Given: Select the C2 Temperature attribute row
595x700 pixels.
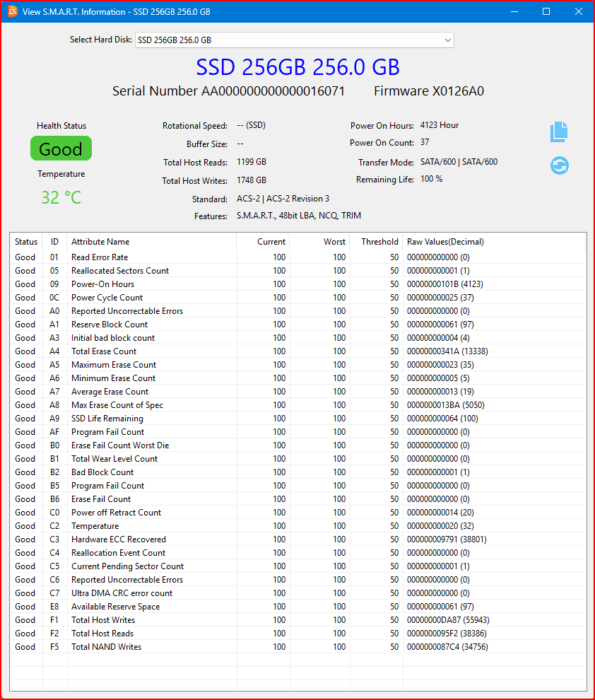Looking at the screenshot, I should [x=298, y=526].
